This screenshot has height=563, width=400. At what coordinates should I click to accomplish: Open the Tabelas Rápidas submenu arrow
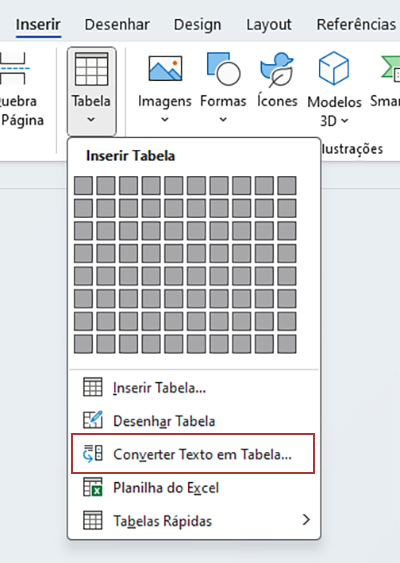pyautogui.click(x=306, y=520)
